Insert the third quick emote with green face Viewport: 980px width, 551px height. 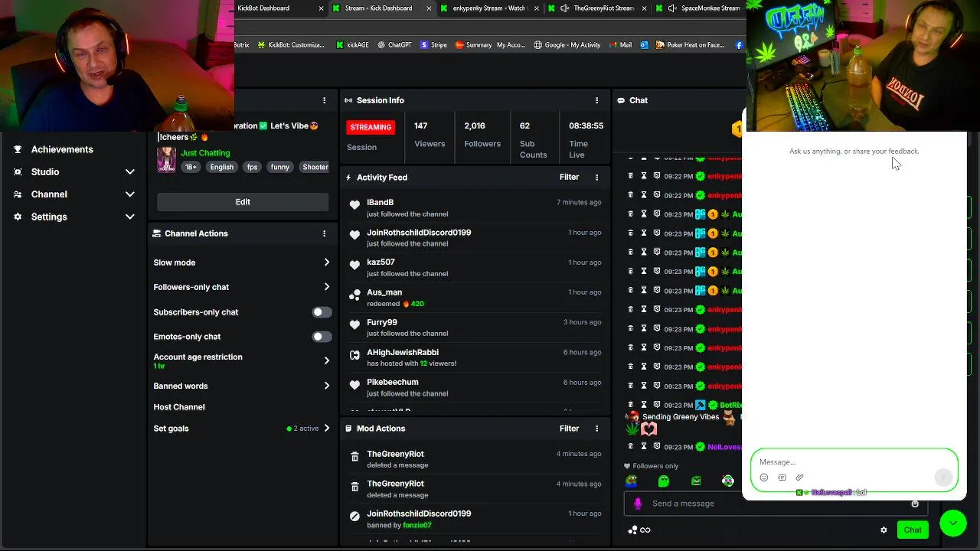[x=696, y=481]
